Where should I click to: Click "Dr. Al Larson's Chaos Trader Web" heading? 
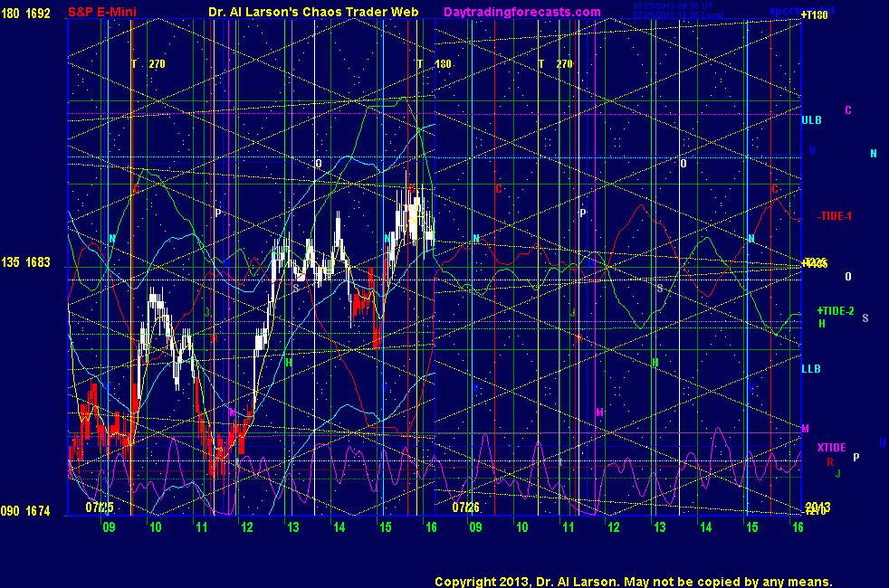click(x=313, y=12)
